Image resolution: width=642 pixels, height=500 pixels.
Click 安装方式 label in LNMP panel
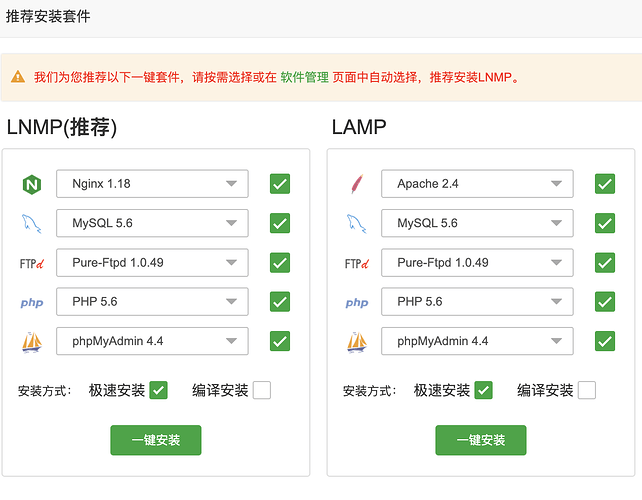tap(45, 391)
